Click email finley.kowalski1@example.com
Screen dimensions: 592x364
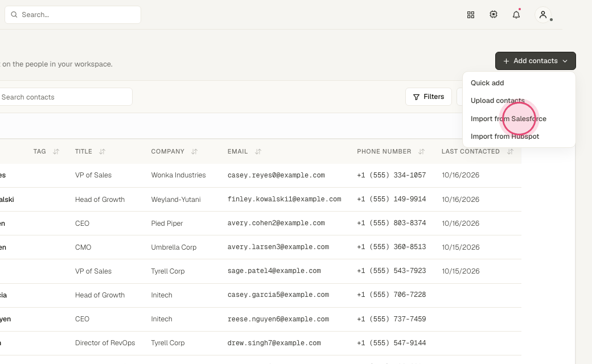point(284,199)
